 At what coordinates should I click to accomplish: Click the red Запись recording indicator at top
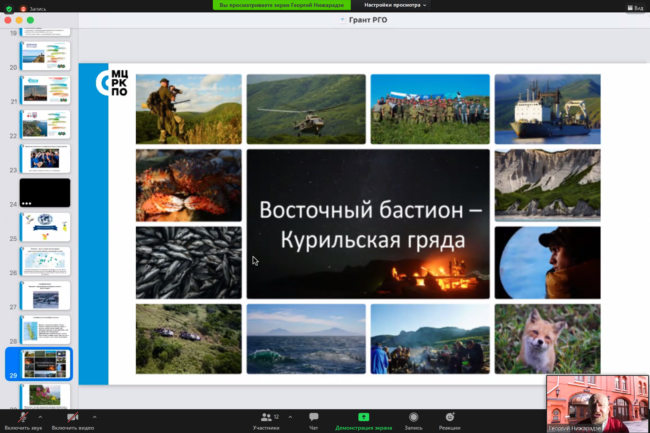[33, 8]
